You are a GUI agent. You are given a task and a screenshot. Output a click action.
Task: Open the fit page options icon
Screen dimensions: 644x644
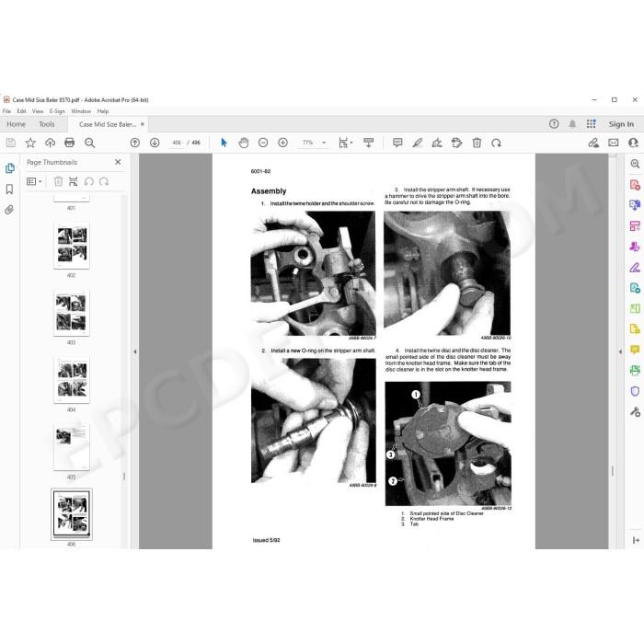tap(345, 143)
